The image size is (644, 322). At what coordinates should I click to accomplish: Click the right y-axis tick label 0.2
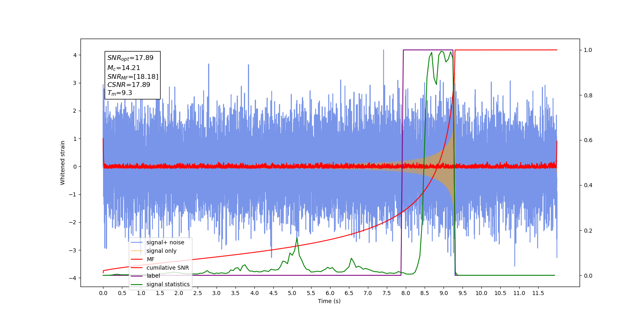[588, 231]
